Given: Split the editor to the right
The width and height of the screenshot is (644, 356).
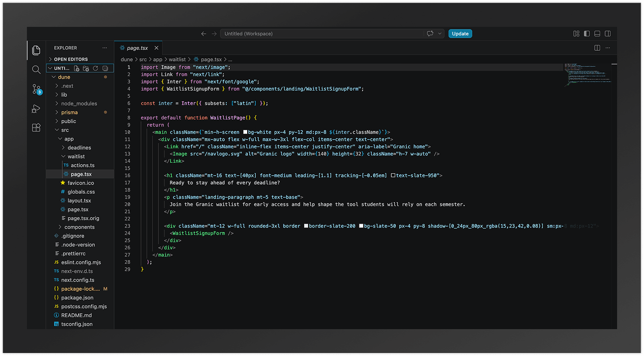Looking at the screenshot, I should pyautogui.click(x=597, y=48).
